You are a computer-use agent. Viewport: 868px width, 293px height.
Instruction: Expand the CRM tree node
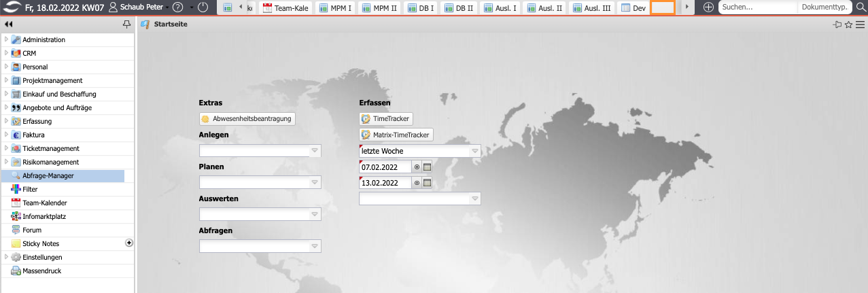(x=6, y=53)
